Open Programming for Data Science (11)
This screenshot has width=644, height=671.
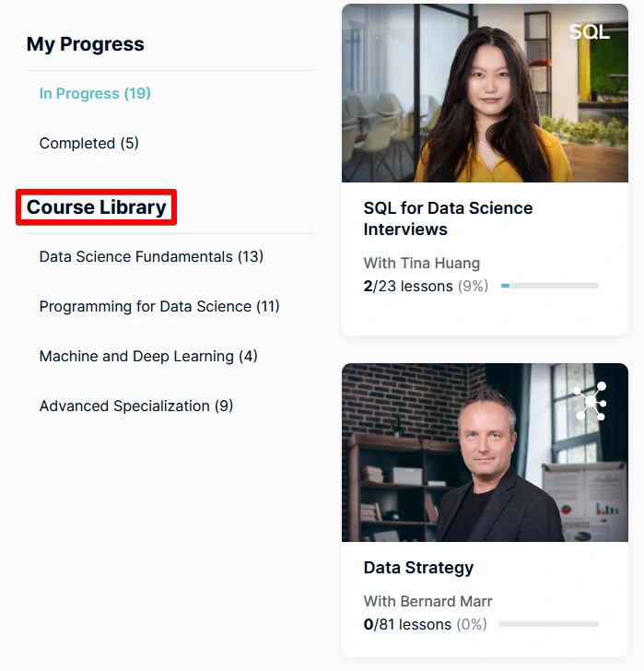[x=159, y=306]
